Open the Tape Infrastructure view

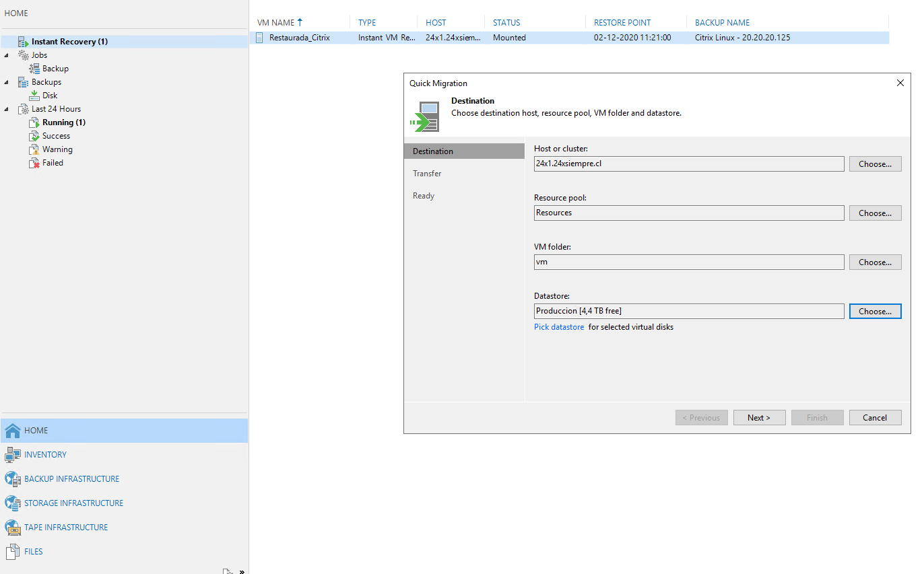point(64,527)
